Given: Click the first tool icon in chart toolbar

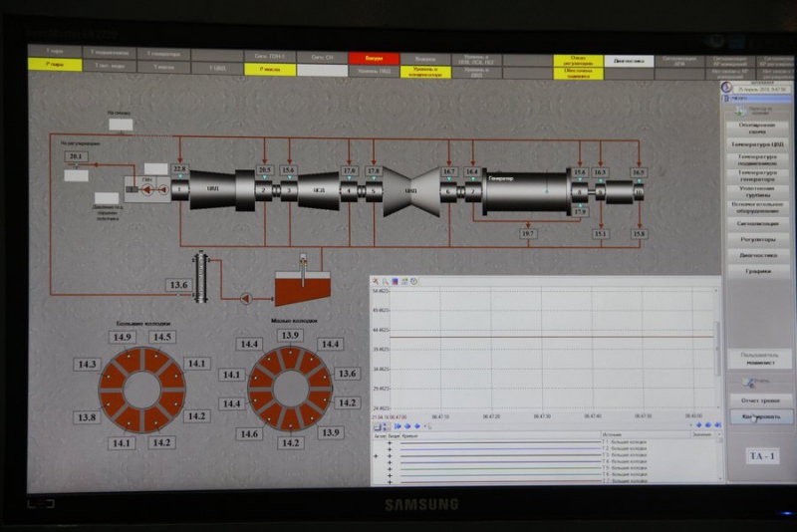Looking at the screenshot, I should pos(376,281).
